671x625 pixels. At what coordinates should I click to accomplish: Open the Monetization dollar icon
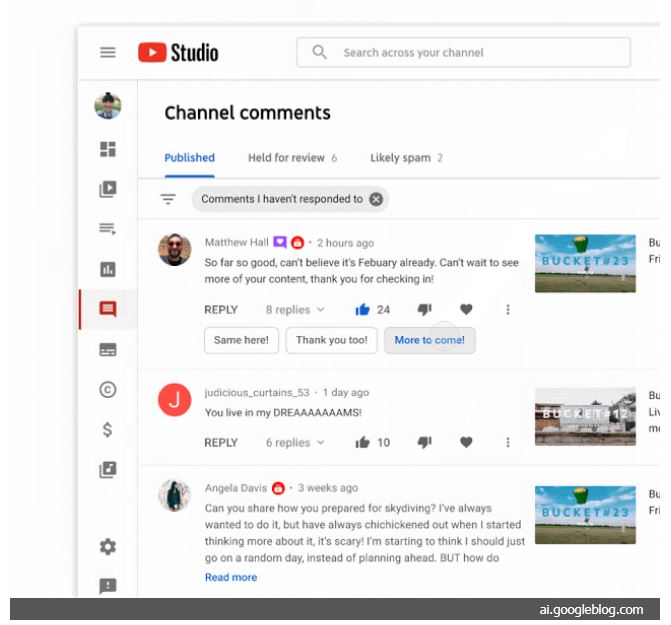(108, 430)
